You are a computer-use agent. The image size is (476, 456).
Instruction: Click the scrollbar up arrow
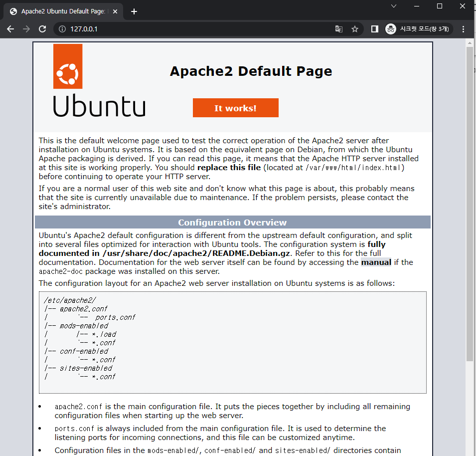(x=470, y=43)
